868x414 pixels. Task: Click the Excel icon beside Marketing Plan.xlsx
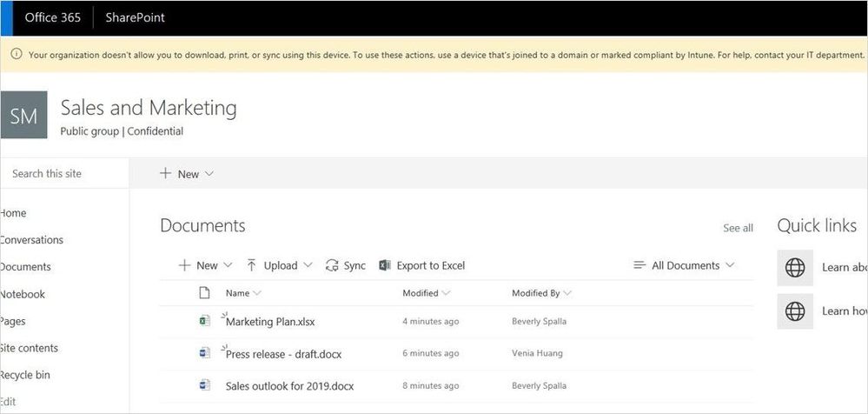pos(204,321)
